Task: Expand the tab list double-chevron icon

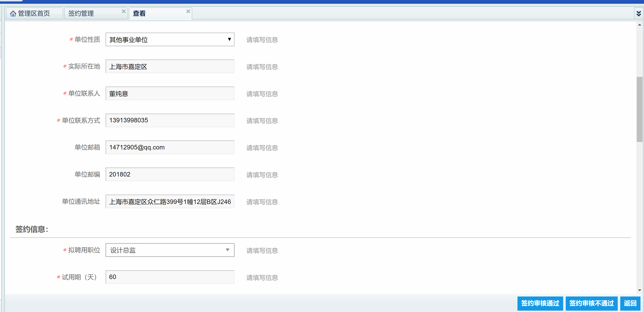Action: click(x=639, y=13)
